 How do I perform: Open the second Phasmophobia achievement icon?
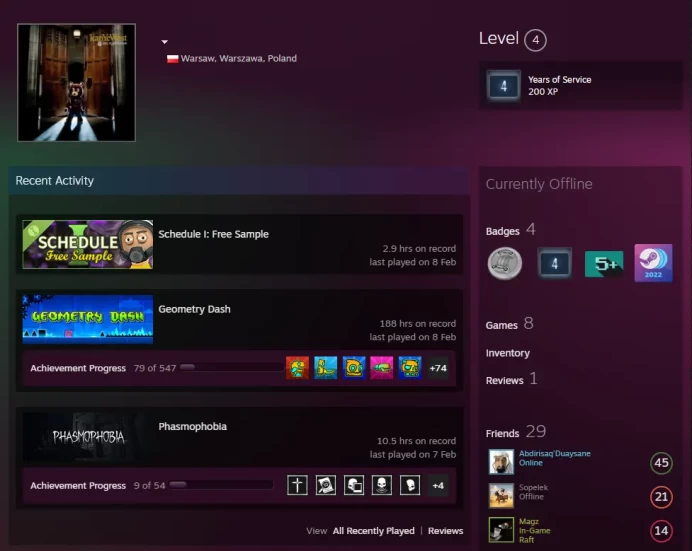(x=326, y=485)
